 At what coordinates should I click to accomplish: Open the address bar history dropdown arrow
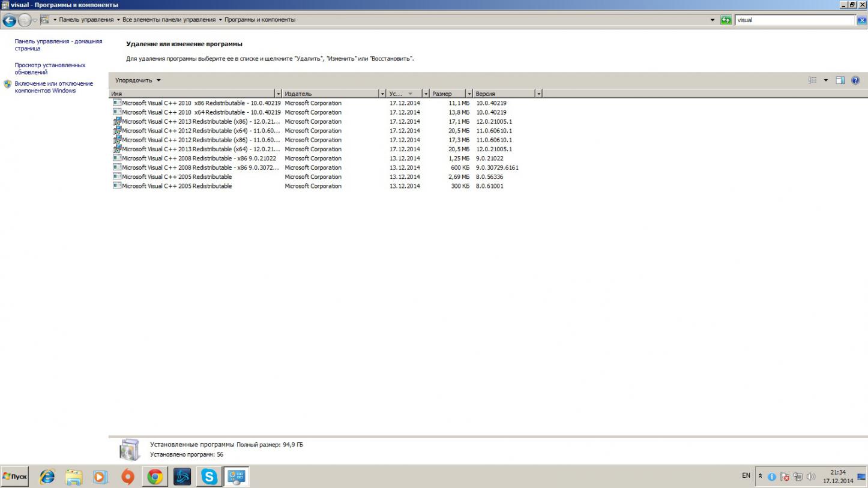(x=713, y=20)
